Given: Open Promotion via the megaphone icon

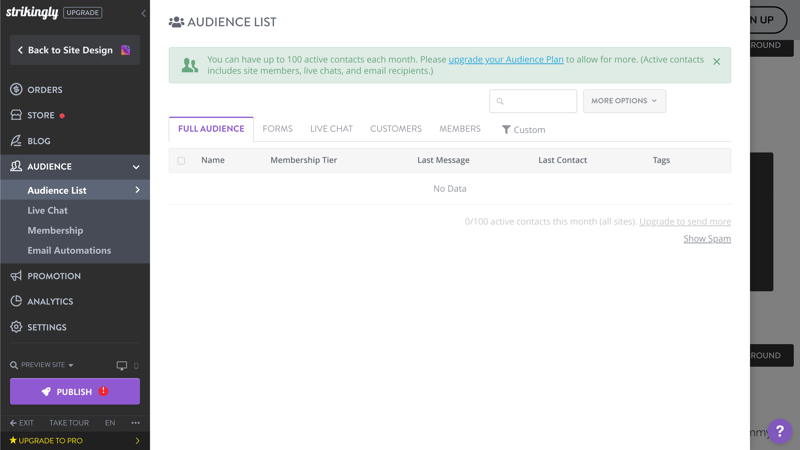Looking at the screenshot, I should pyautogui.click(x=16, y=276).
